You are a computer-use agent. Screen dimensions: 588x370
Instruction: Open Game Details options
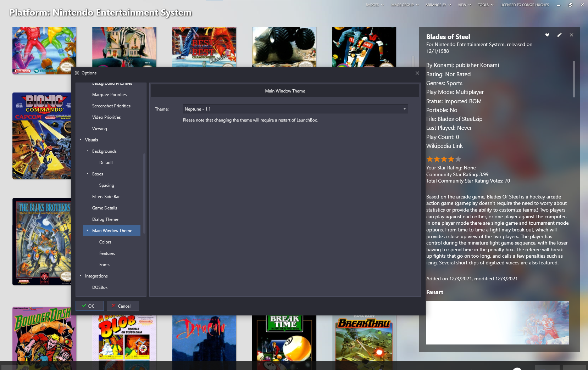pyautogui.click(x=105, y=208)
